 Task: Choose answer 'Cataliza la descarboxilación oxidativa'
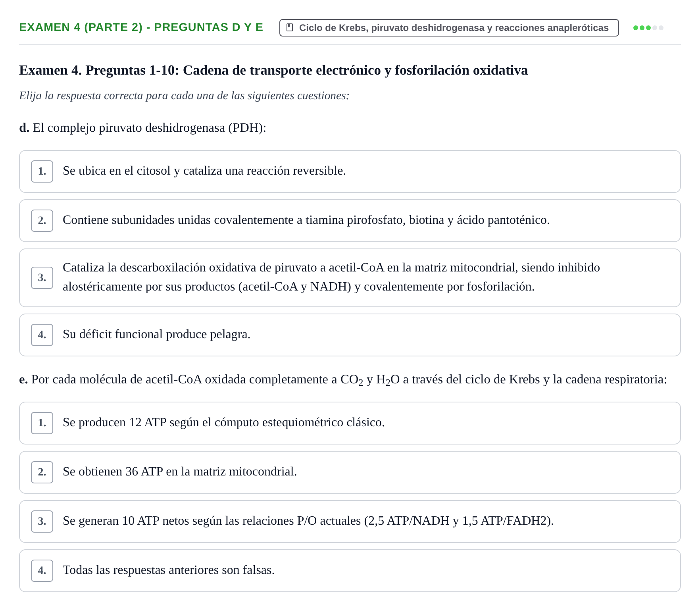pos(350,278)
